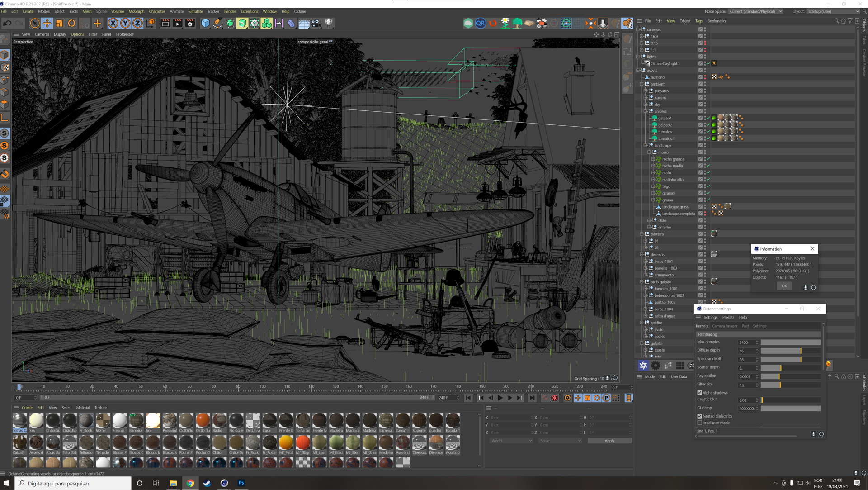Open the MoGraph menu
The height and width of the screenshot is (490, 868).
(x=136, y=11)
